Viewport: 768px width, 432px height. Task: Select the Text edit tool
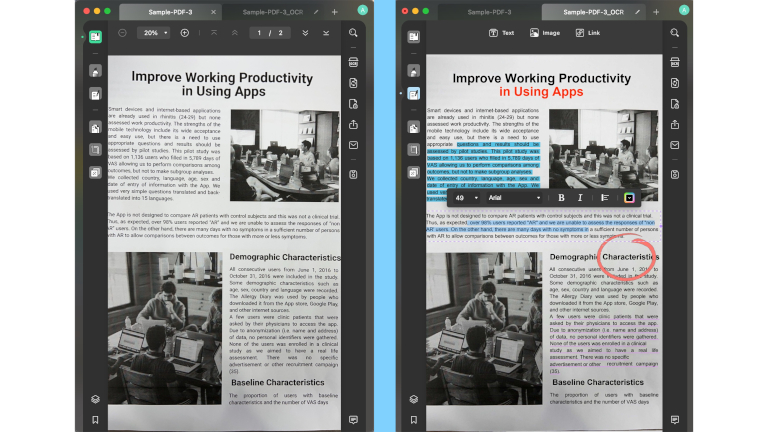tap(501, 33)
